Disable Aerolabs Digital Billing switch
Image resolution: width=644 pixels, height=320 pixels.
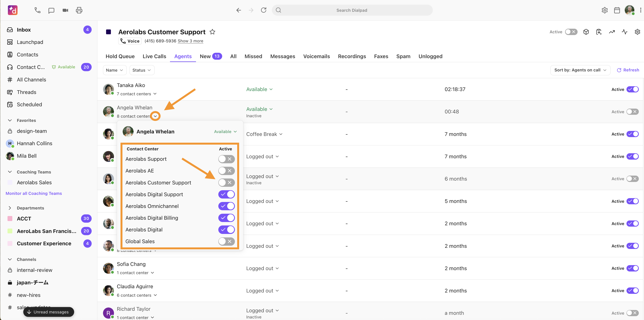point(226,218)
